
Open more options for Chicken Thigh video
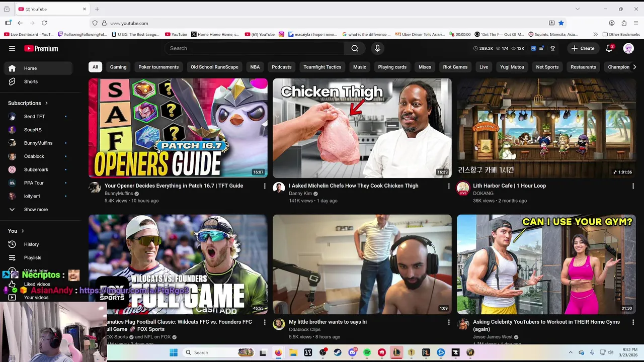click(449, 186)
